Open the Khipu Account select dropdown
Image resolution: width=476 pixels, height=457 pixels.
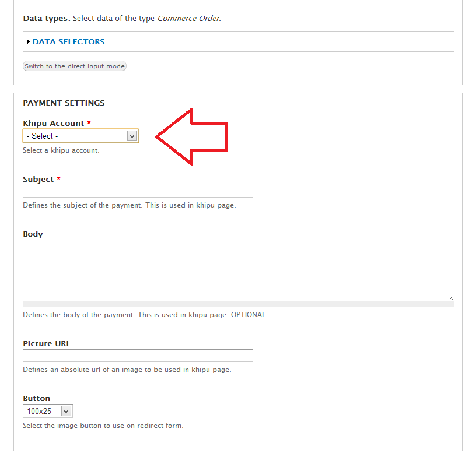pyautogui.click(x=80, y=136)
